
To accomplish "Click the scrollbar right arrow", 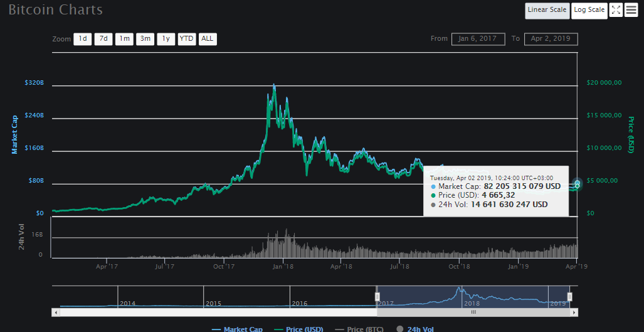I will point(574,313).
